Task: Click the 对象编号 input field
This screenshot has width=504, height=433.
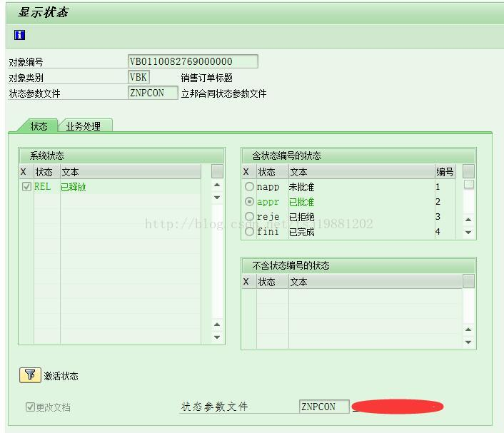Action: pyautogui.click(x=193, y=61)
